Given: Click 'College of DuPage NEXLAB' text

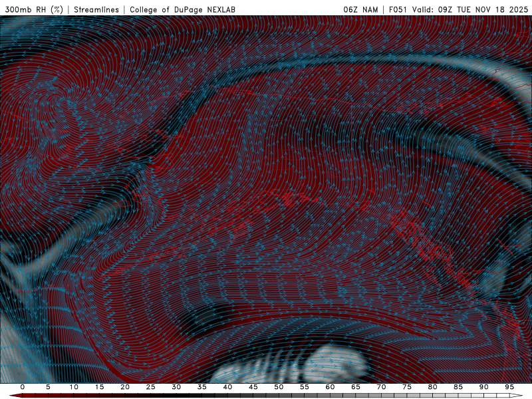Looking at the screenshot, I should [x=182, y=10].
